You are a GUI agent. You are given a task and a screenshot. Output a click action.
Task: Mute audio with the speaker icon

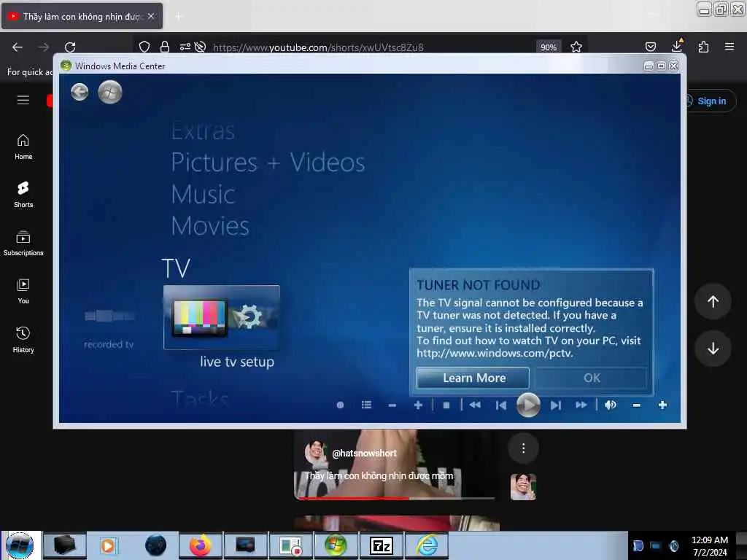[611, 405]
